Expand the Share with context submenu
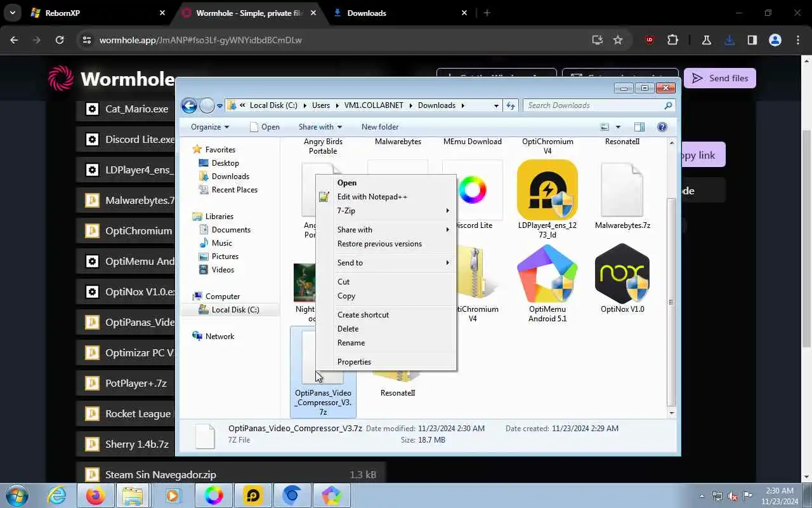 [x=386, y=230]
